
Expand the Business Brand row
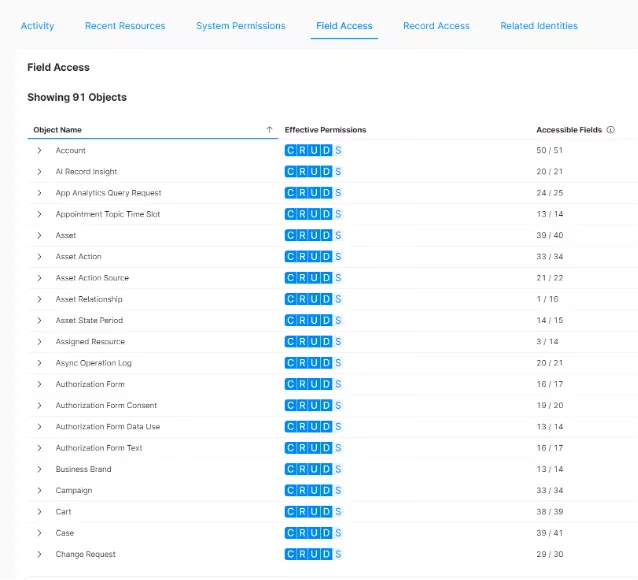(x=39, y=469)
